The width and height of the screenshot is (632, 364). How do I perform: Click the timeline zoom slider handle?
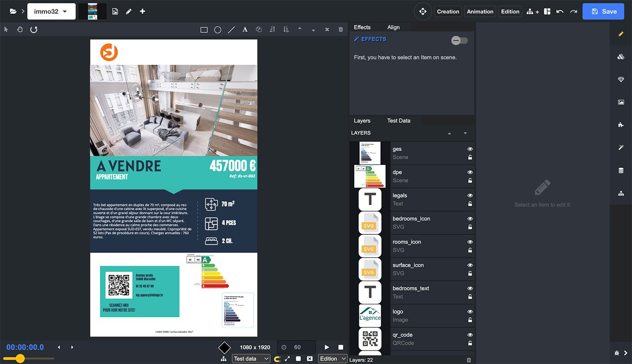[x=20, y=359]
